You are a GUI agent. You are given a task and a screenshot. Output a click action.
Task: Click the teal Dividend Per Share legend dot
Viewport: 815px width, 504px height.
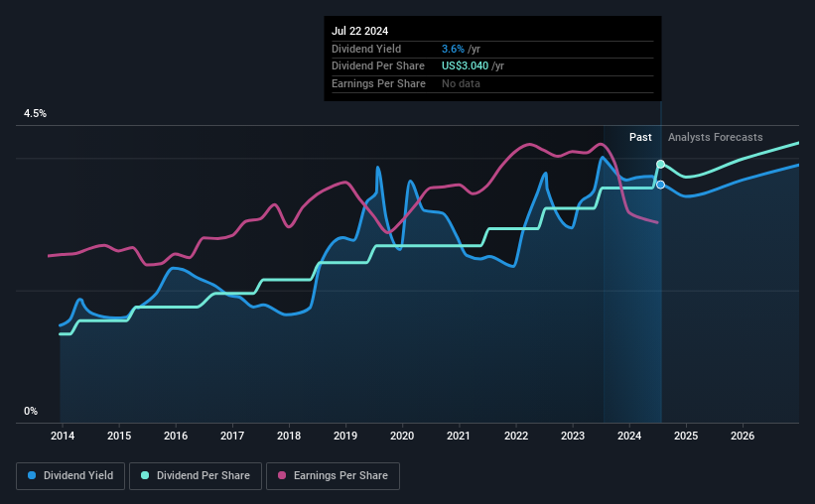click(x=145, y=475)
